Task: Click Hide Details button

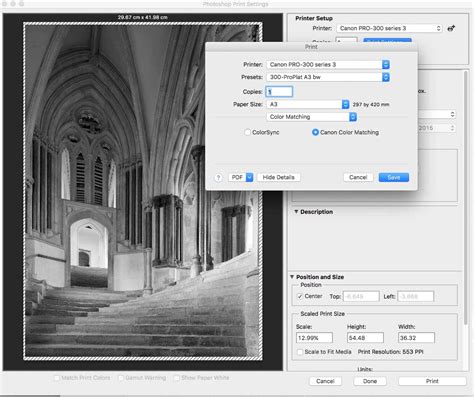Action: tap(279, 177)
